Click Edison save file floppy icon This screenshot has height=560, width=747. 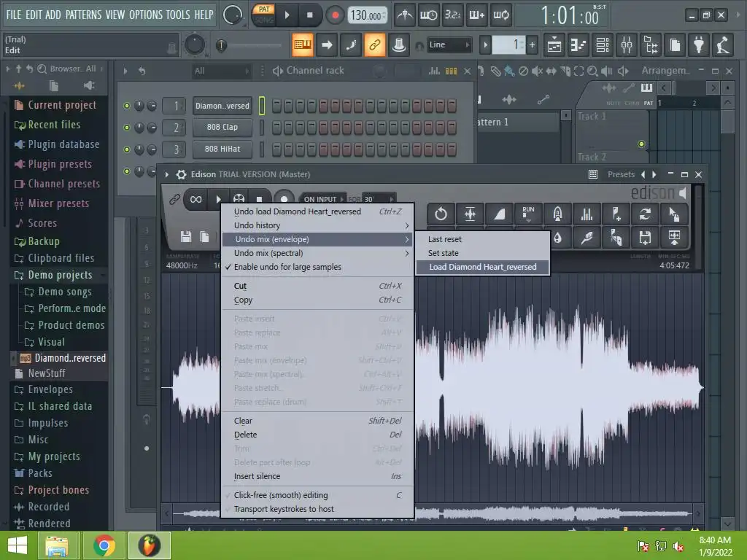click(x=186, y=237)
